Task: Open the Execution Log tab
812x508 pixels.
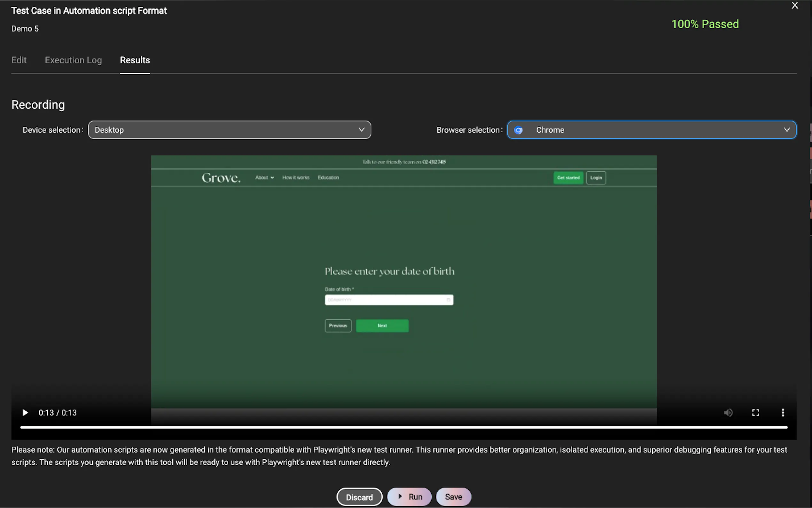Action: pyautogui.click(x=73, y=60)
